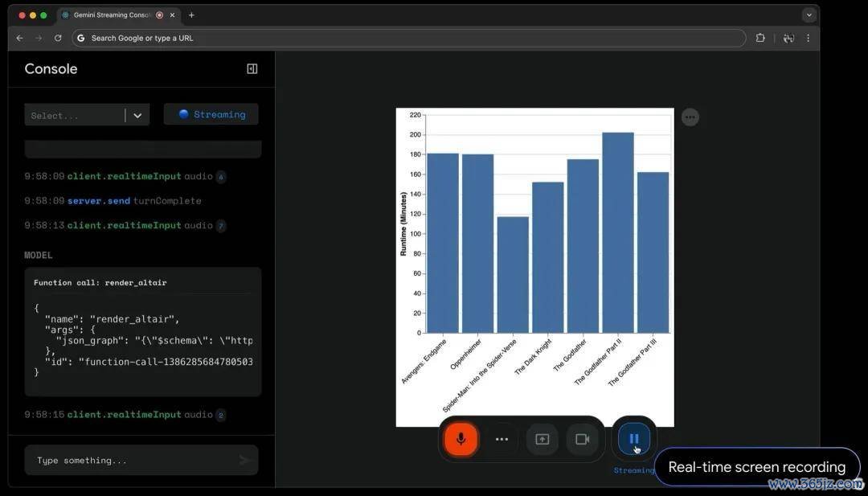Viewport: 868px width, 496px height.
Task: Start screen sharing with present icon
Action: (542, 439)
